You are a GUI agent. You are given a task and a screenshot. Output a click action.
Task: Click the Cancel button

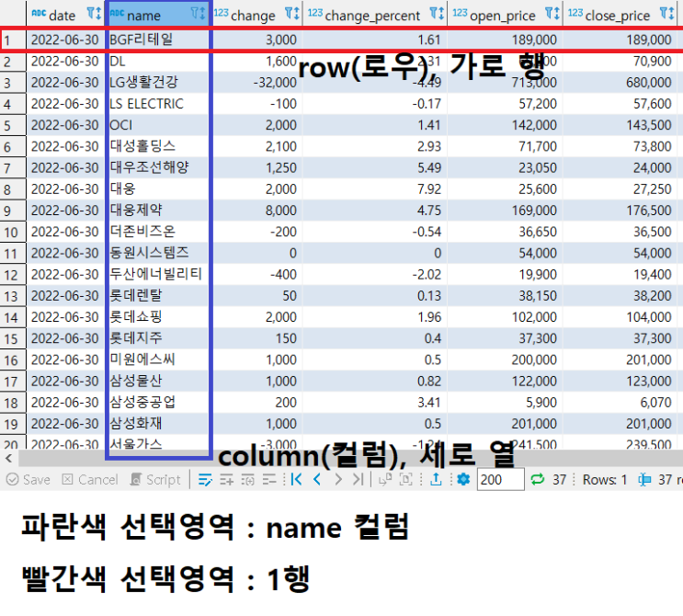[90, 480]
